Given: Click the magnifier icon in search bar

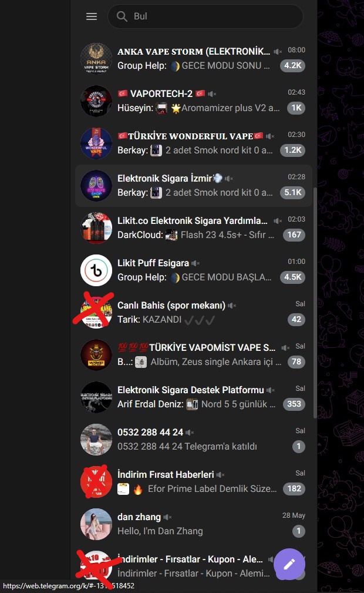Looking at the screenshot, I should coord(122,16).
